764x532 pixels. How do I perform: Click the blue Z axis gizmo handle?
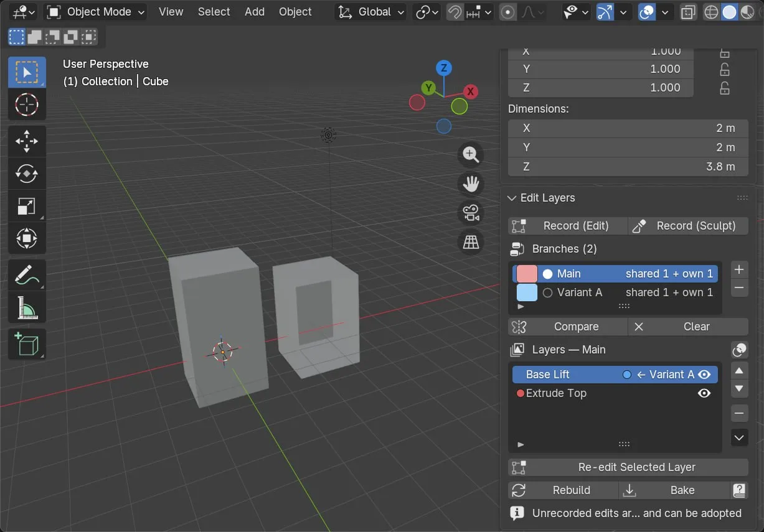tap(443, 68)
